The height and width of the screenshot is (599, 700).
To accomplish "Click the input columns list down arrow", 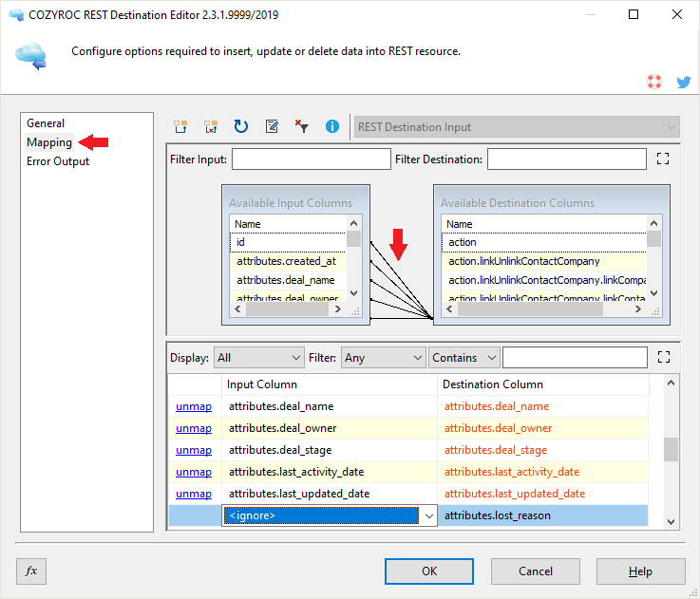I will coord(353,293).
